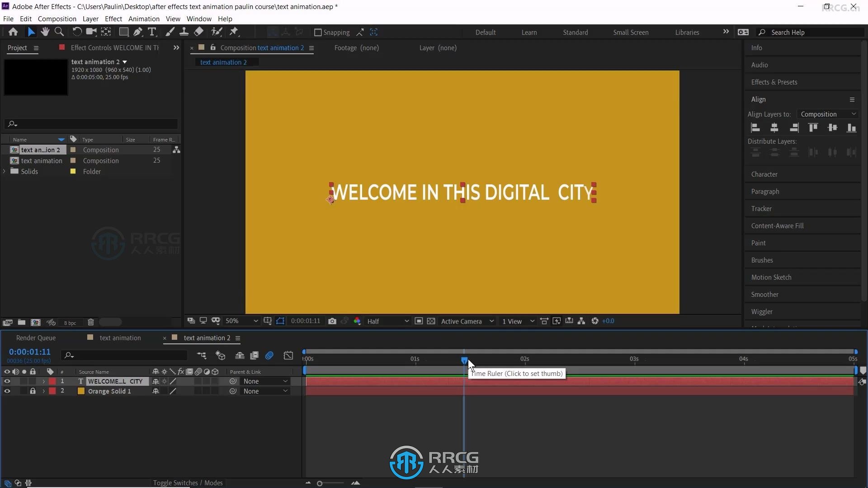The width and height of the screenshot is (868, 488).
Task: Click the text animation 2 tab
Action: pyautogui.click(x=207, y=338)
